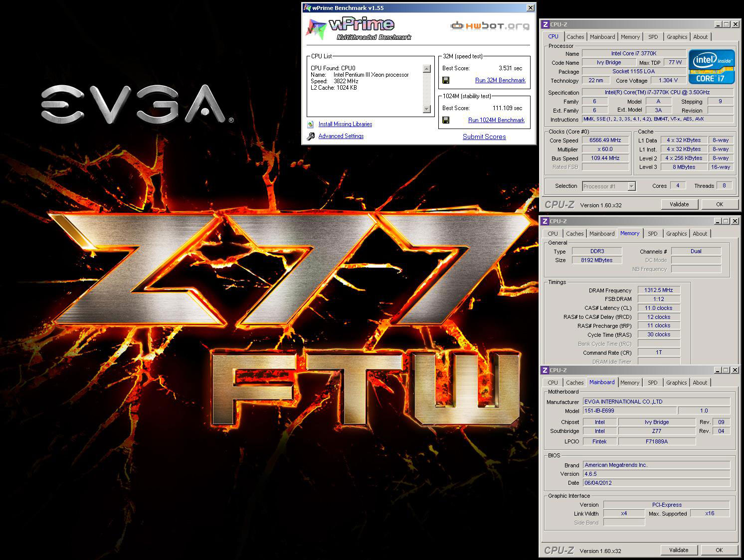Viewport: 744px width, 560px height.
Task: Click the memory size value '8192 MBytes'
Action: point(597,260)
